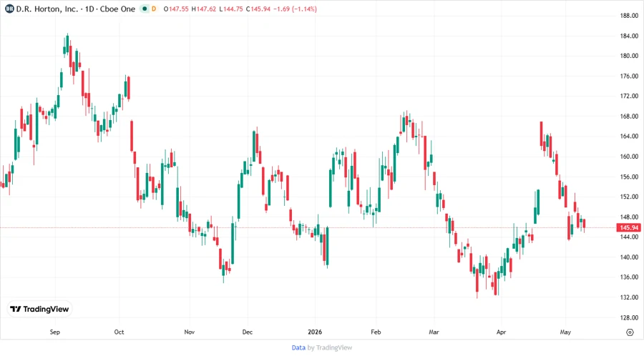The image size is (644, 356).
Task: Click the 152.00 price axis label
Action: pos(629,197)
